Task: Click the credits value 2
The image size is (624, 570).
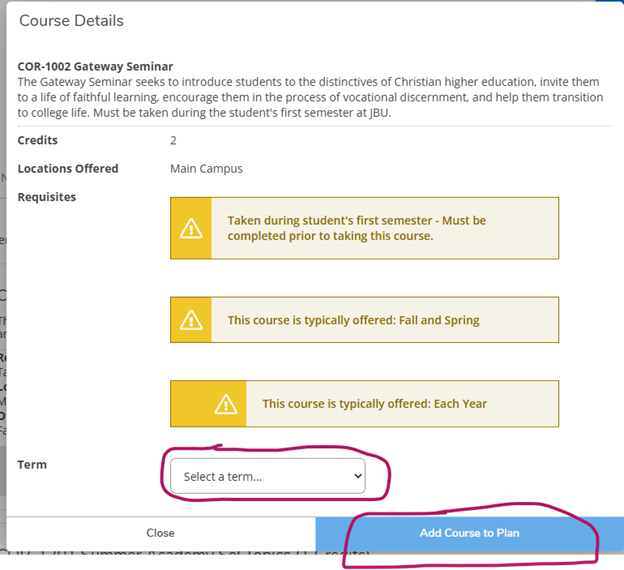Action: point(174,141)
